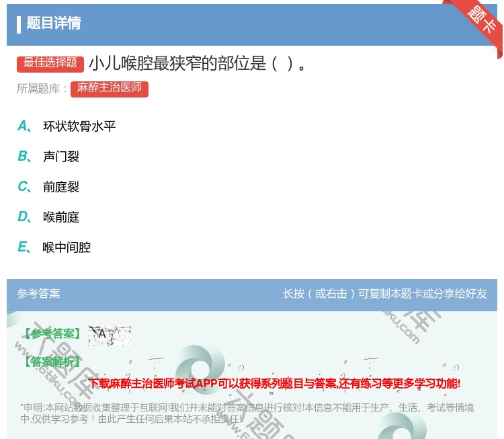The image size is (504, 439).
Task: Choose option letter E
Action: [x=24, y=247]
